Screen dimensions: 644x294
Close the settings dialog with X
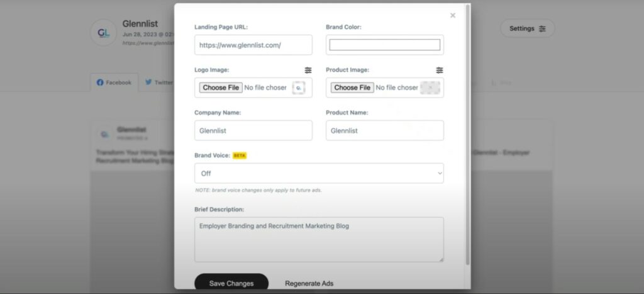pos(453,16)
